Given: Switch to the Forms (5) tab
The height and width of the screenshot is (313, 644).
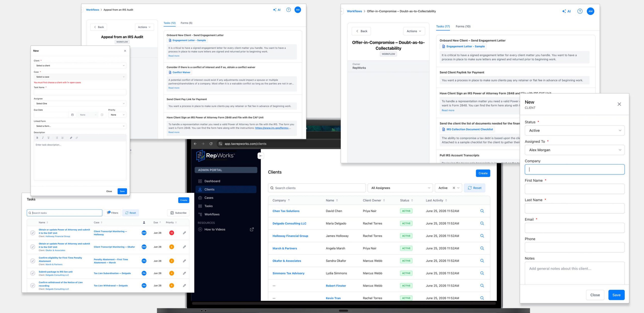Looking at the screenshot, I should coord(186,23).
